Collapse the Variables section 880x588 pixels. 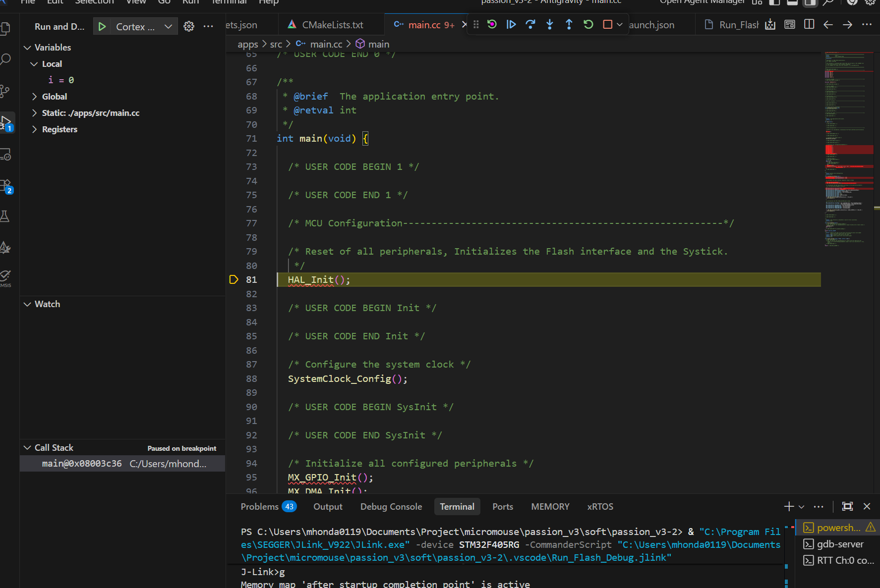coord(28,48)
